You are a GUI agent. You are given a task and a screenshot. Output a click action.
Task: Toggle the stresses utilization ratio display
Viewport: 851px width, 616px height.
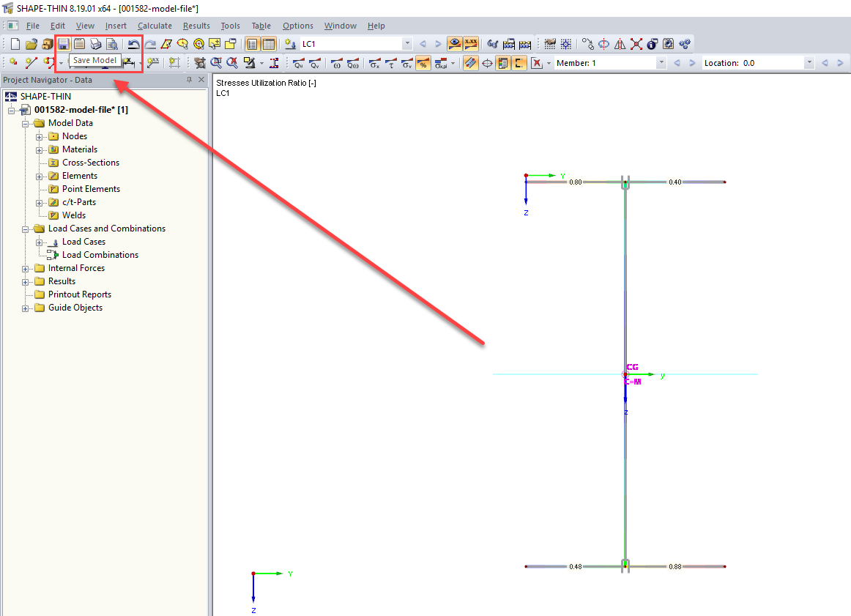[x=423, y=62]
